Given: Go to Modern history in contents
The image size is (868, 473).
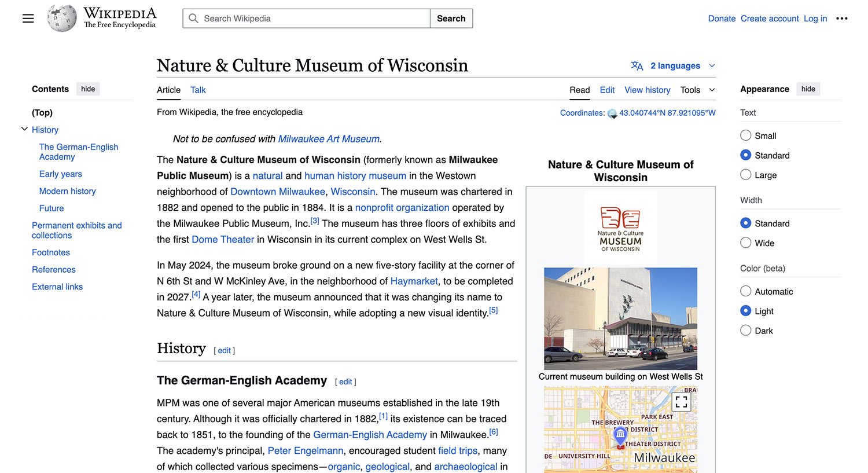Looking at the screenshot, I should [x=67, y=191].
